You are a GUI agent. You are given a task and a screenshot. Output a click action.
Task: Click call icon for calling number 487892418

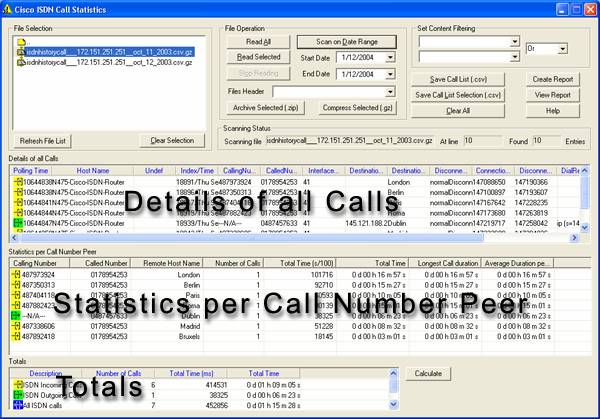point(16,337)
